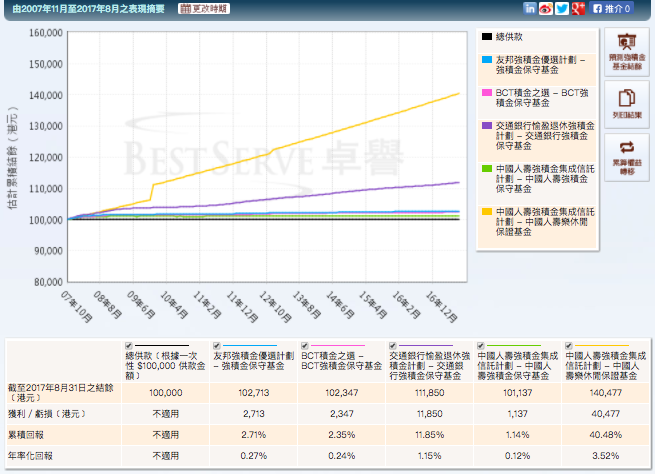Share via the LinkedIn icon

pyautogui.click(x=531, y=8)
